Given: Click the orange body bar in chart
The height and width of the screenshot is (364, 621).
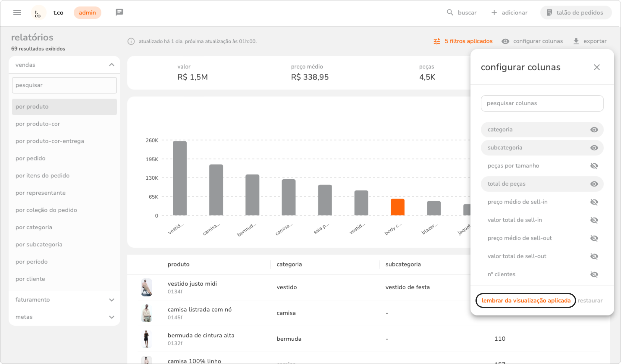Looking at the screenshot, I should click(397, 207).
